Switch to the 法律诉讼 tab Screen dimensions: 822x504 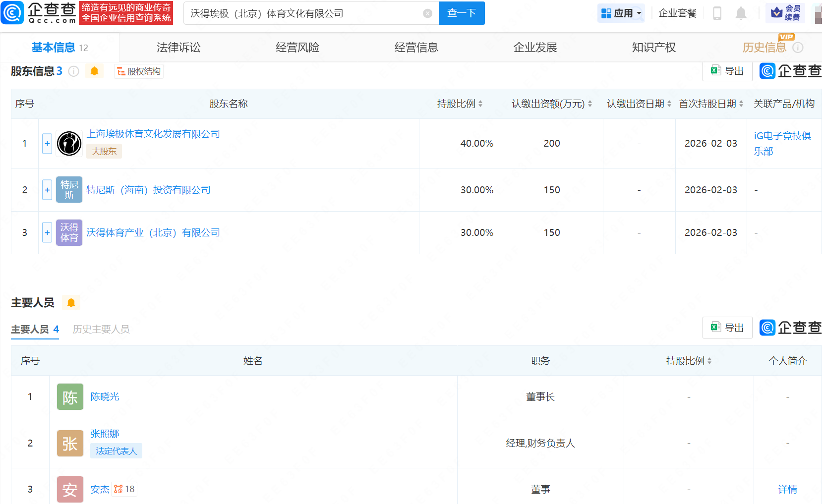coord(178,48)
